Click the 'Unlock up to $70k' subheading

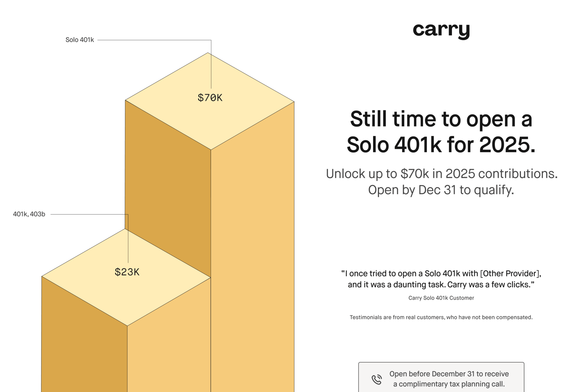click(x=441, y=174)
